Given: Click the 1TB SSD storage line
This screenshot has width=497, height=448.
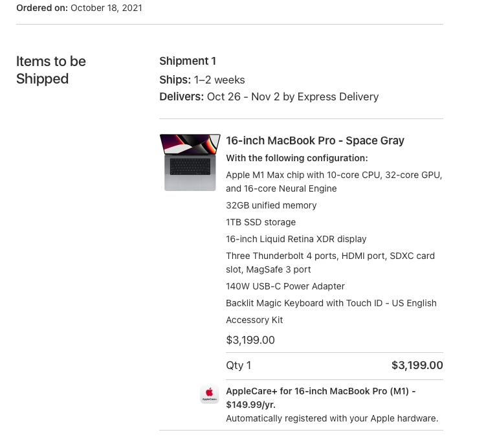Looking at the screenshot, I should click(x=261, y=222).
